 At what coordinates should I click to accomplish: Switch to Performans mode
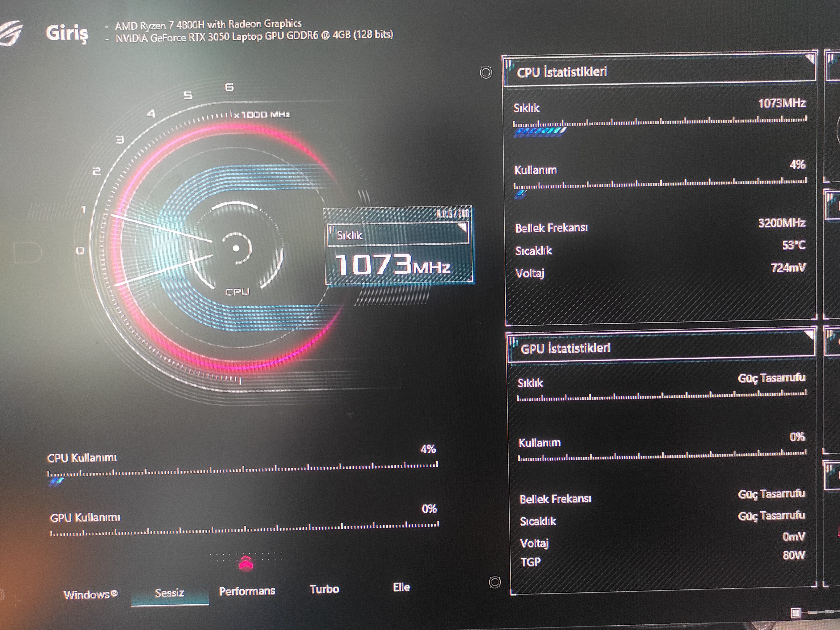click(x=247, y=591)
